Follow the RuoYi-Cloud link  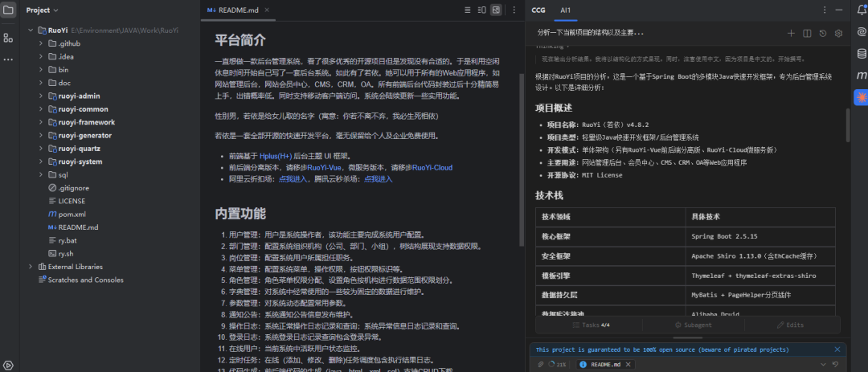(432, 168)
